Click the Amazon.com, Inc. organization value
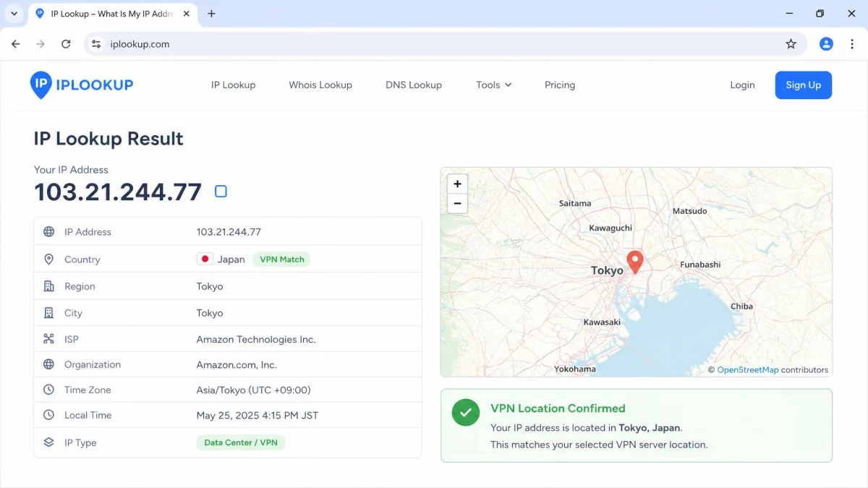Viewport: 868px width, 488px height. pyautogui.click(x=237, y=364)
